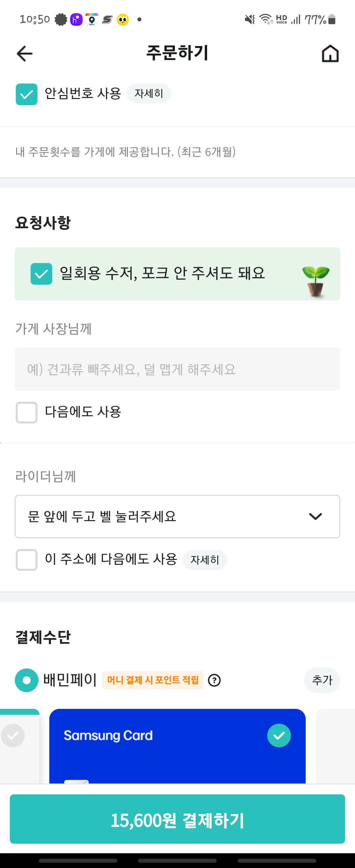Tap 자세히 next to 안심번호 사용

(x=149, y=93)
